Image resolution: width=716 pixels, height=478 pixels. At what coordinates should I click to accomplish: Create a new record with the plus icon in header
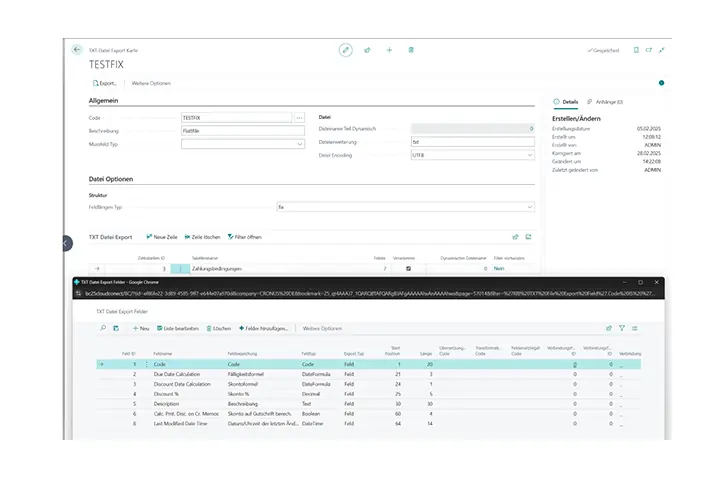(389, 50)
